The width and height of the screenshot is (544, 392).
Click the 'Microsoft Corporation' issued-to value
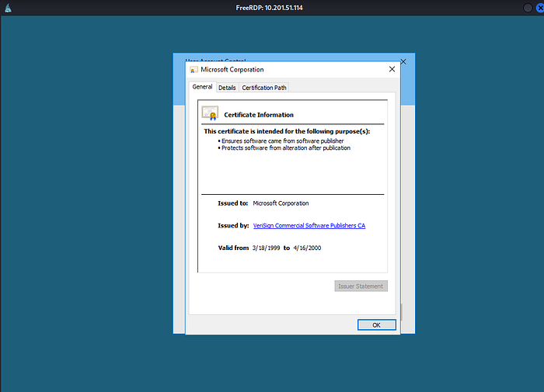point(281,203)
